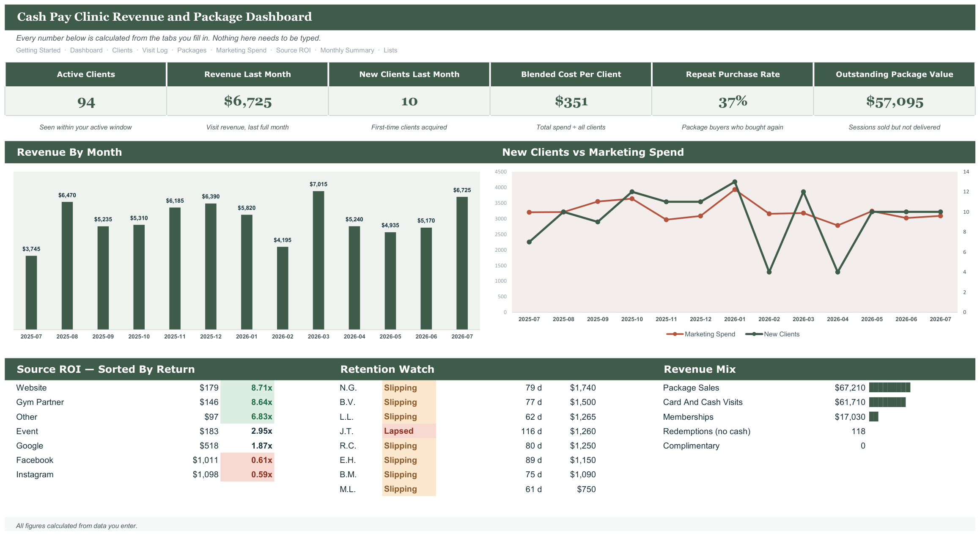Select Revenue Last Month value $6,725

[x=247, y=102]
